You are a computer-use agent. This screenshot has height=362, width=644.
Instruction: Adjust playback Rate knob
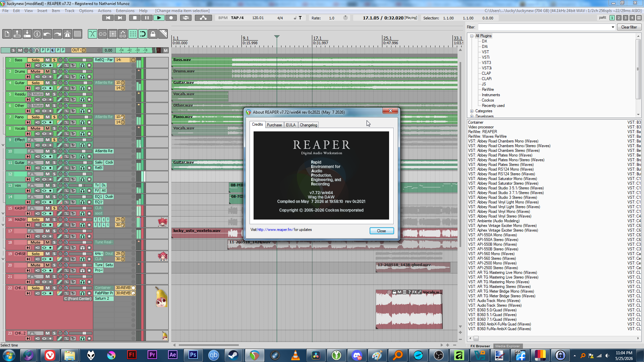point(345,18)
